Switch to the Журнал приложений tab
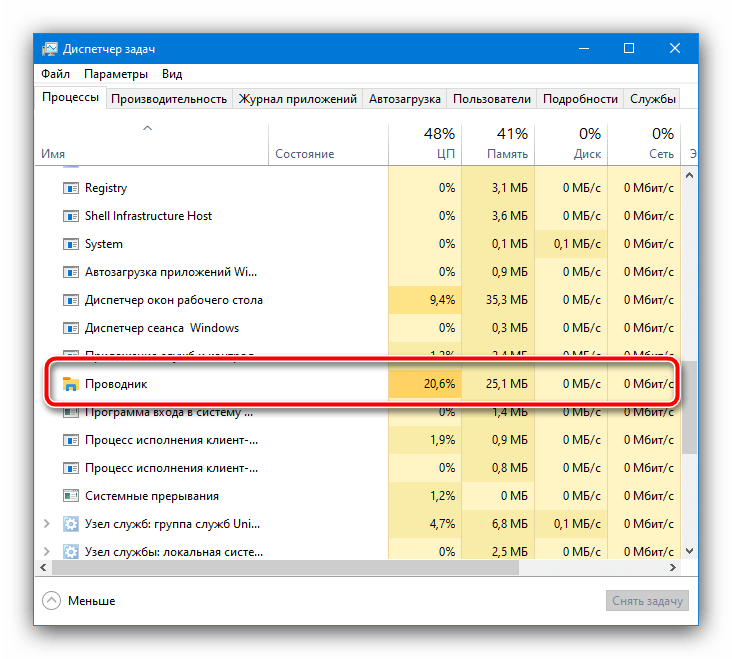The image size is (732, 659). (x=297, y=99)
